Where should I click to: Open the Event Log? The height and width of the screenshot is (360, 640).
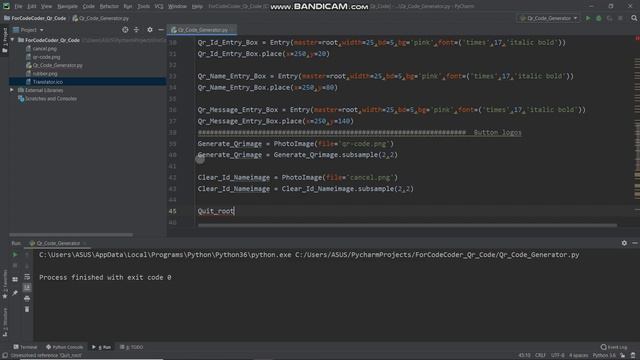pos(614,347)
